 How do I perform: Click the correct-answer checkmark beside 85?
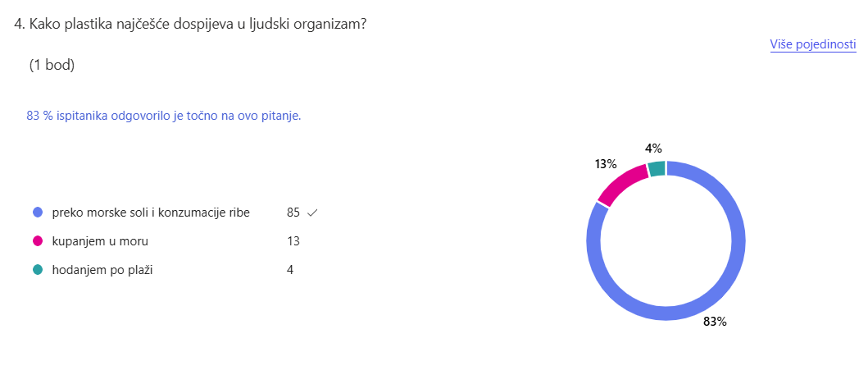click(x=311, y=213)
